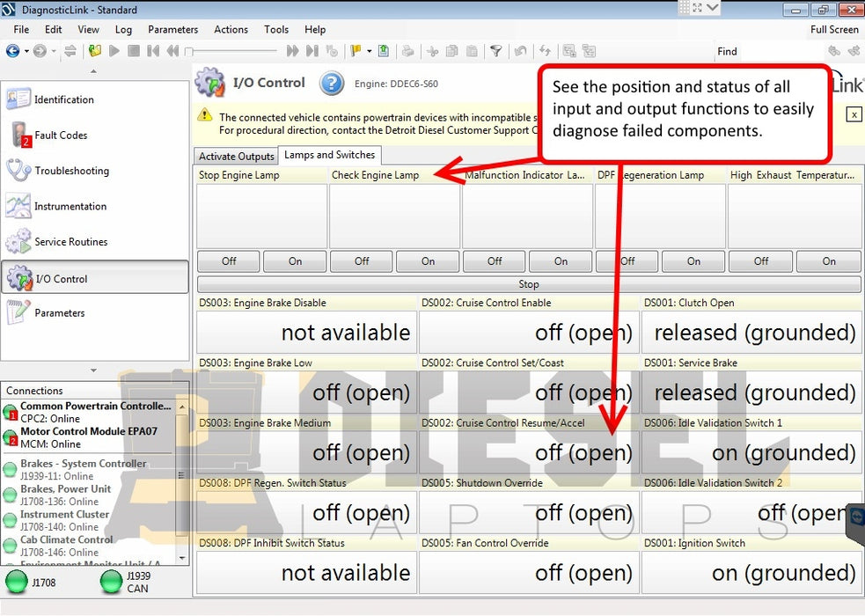
Task: Click the Print toolbar icon
Action: point(407,51)
